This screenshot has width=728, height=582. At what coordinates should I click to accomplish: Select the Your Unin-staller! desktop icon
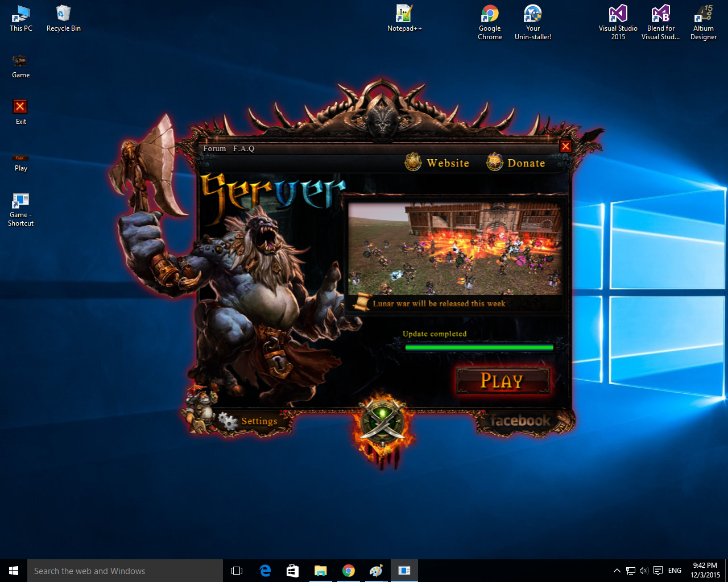pyautogui.click(x=533, y=23)
